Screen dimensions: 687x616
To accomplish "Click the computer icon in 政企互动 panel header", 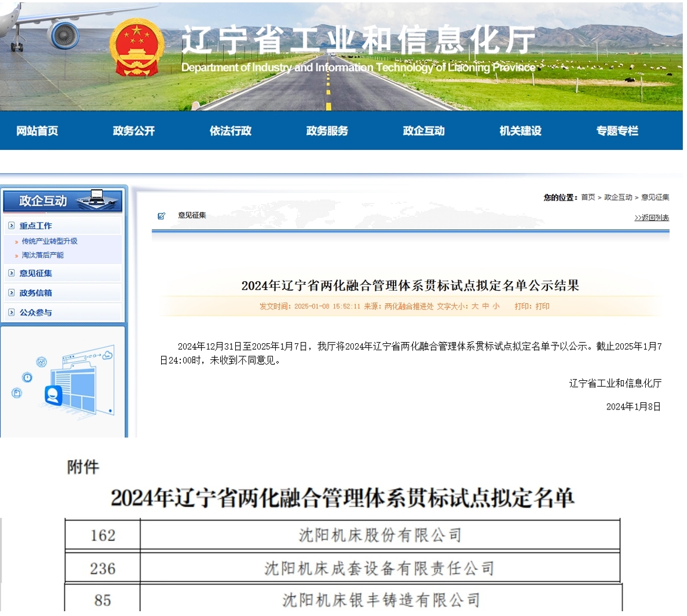I will [98, 199].
